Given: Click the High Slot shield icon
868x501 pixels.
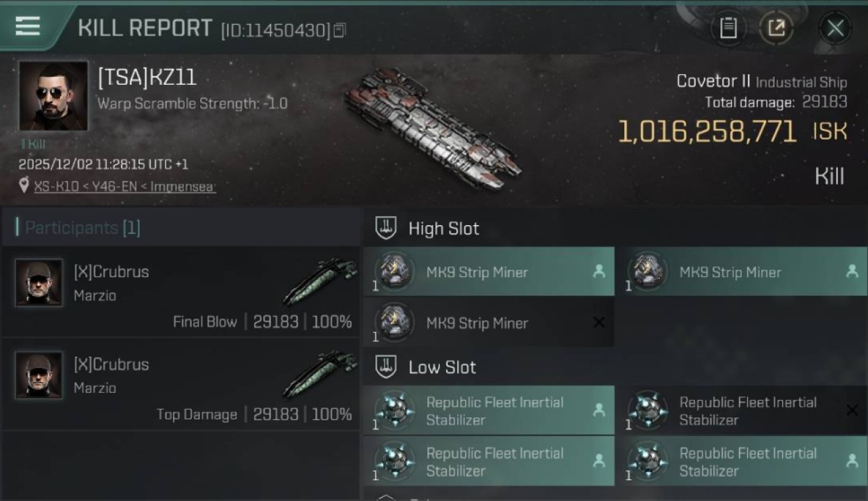Looking at the screenshot, I should click(x=387, y=228).
